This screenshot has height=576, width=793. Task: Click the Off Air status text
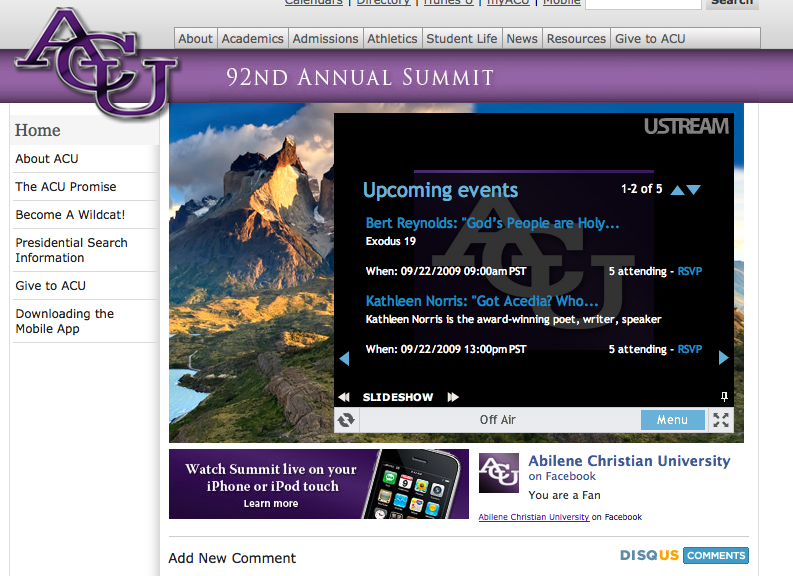tap(498, 420)
